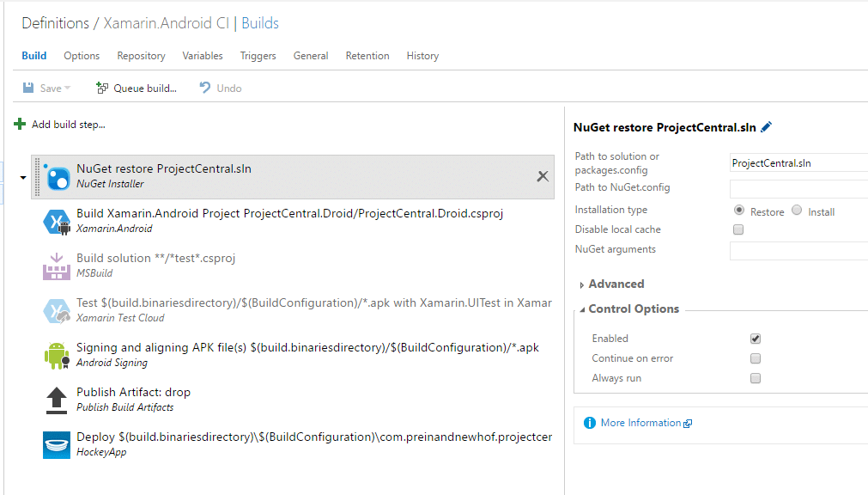Select the HockeyApp Deploy step

pyautogui.click(x=294, y=444)
